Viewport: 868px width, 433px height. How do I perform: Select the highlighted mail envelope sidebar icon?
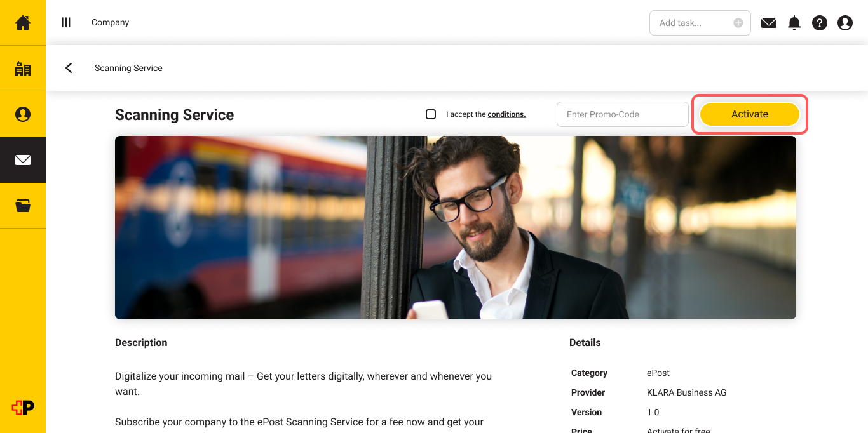coord(23,160)
